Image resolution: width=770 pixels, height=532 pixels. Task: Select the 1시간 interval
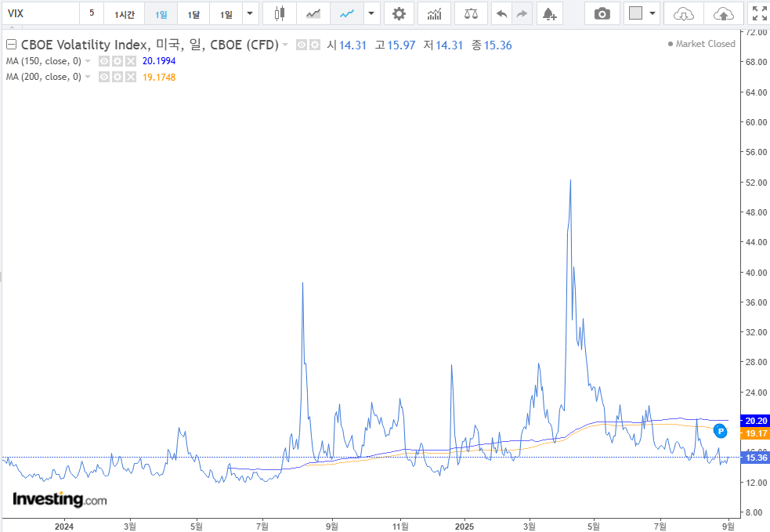pos(125,13)
